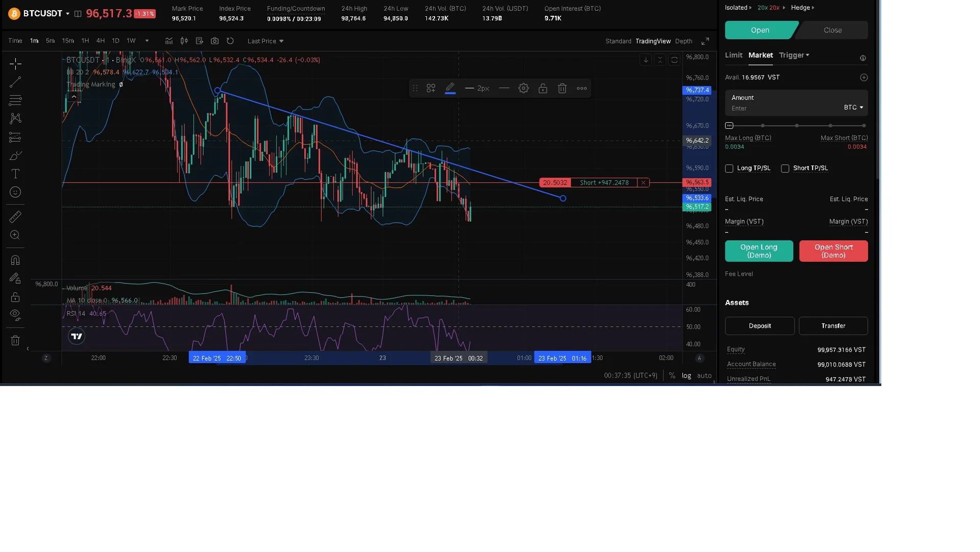The width and height of the screenshot is (980, 552).
Task: Select the pattern drawing tool
Action: tap(15, 119)
